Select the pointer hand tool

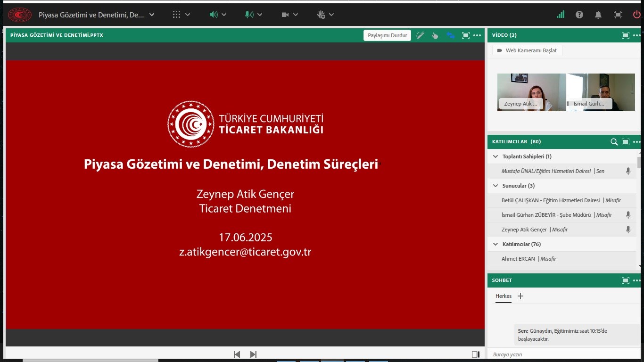coord(435,35)
